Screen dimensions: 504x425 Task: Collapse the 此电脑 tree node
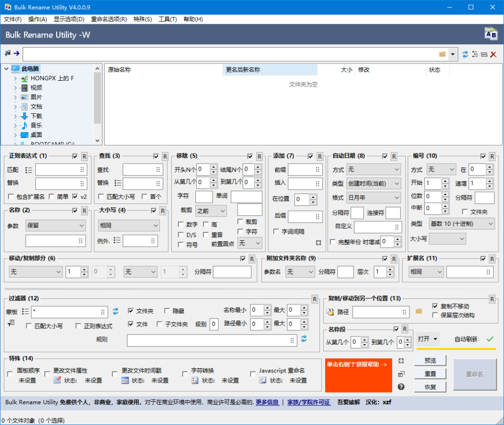click(x=6, y=68)
